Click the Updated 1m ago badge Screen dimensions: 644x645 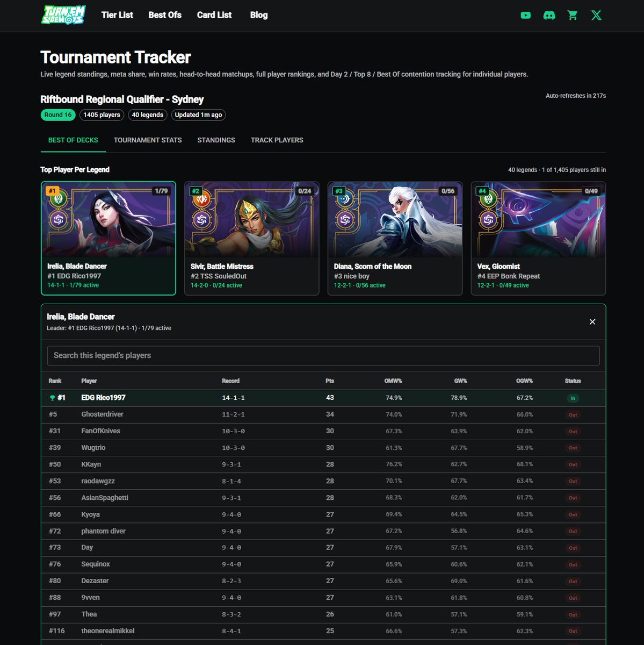[x=198, y=115]
